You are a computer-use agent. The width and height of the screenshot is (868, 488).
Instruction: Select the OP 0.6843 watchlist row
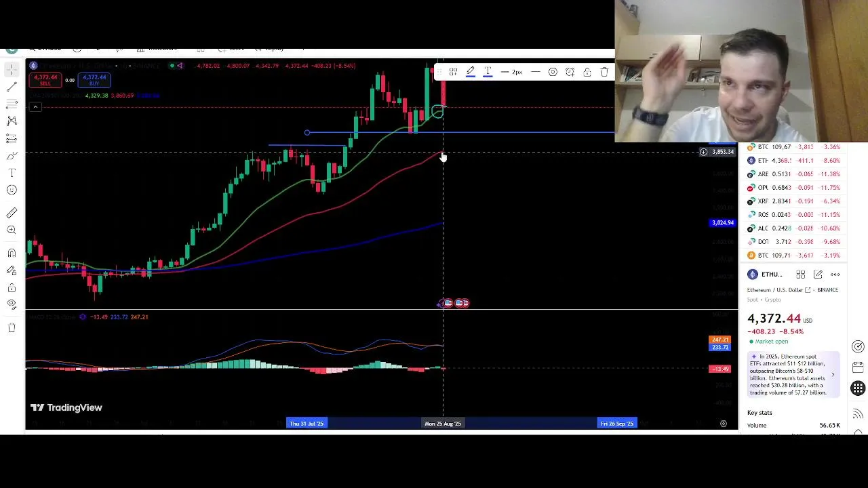click(x=793, y=188)
